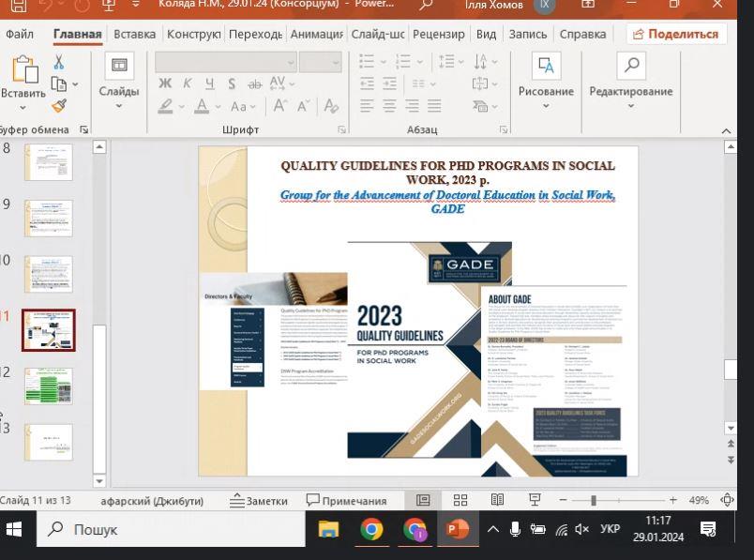
Task: Open the Справка tab
Action: tap(582, 34)
